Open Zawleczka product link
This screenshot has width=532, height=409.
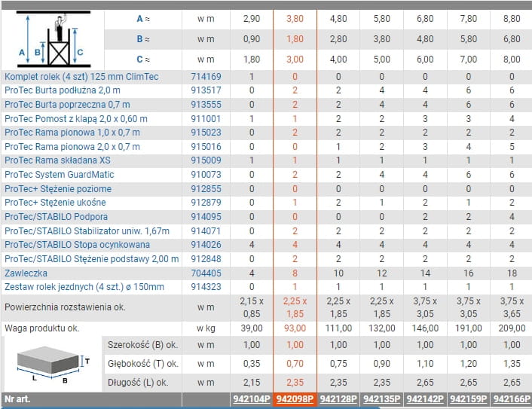(x=26, y=273)
